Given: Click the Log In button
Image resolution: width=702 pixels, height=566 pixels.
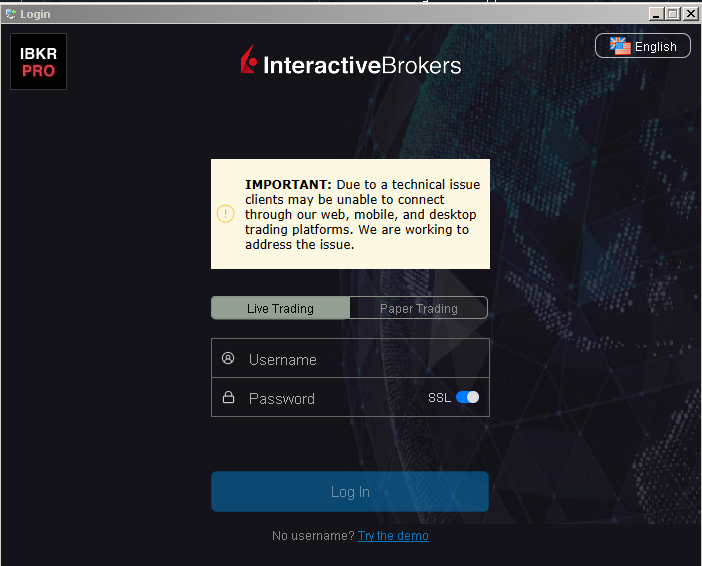Looking at the screenshot, I should coord(350,491).
